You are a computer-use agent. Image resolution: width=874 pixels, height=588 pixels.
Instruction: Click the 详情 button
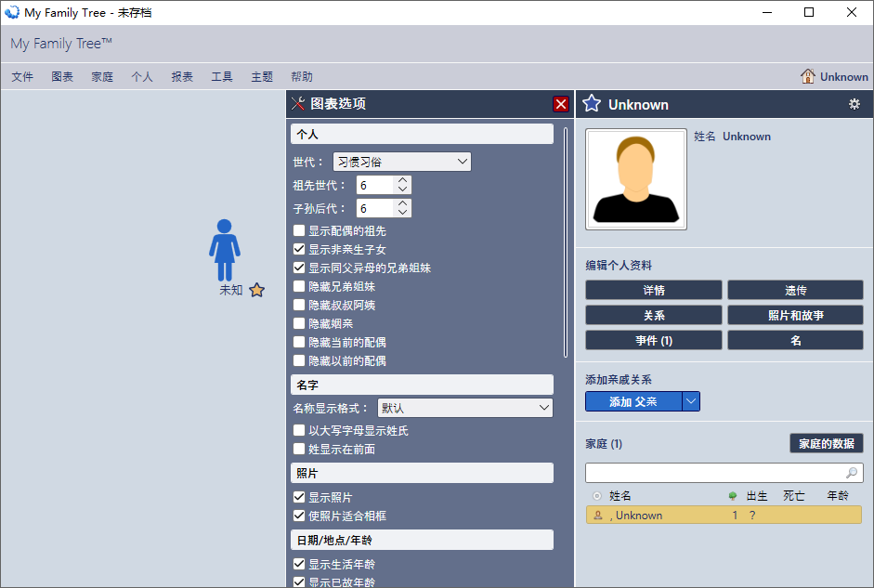653,290
